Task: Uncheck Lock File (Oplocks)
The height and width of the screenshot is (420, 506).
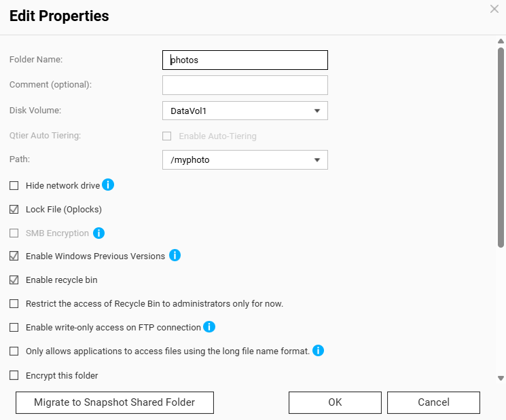Action: [14, 209]
